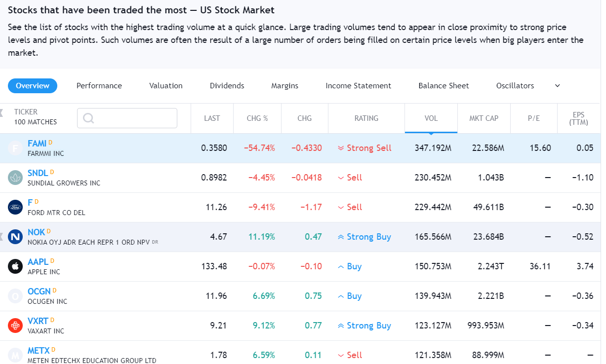Image resolution: width=606 pixels, height=364 pixels.
Task: Open the Income Statement tab
Action: [359, 86]
